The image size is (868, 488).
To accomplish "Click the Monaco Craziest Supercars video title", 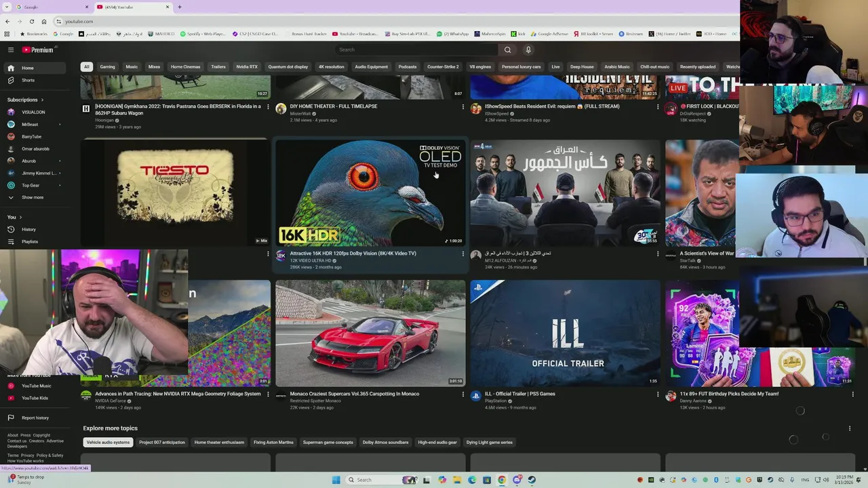I will pyautogui.click(x=355, y=394).
